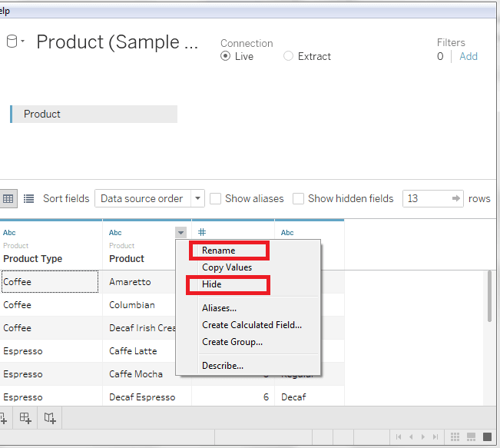Enable Show hidden fields checkbox
The height and width of the screenshot is (448, 500).
[298, 198]
